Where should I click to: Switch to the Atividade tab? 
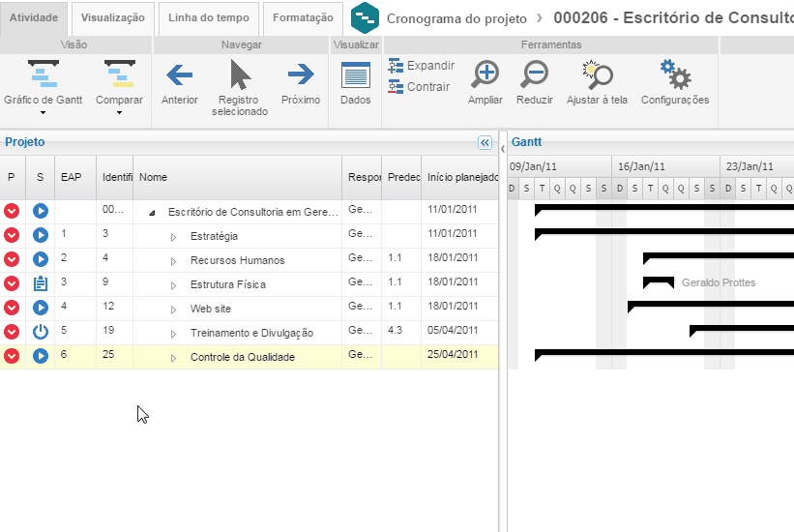[34, 17]
